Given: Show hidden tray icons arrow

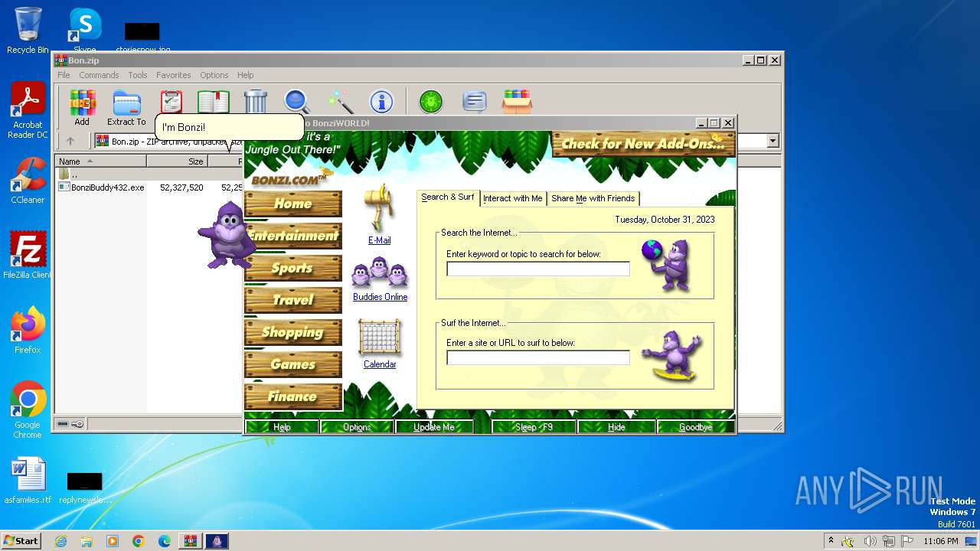Looking at the screenshot, I should click(831, 540).
